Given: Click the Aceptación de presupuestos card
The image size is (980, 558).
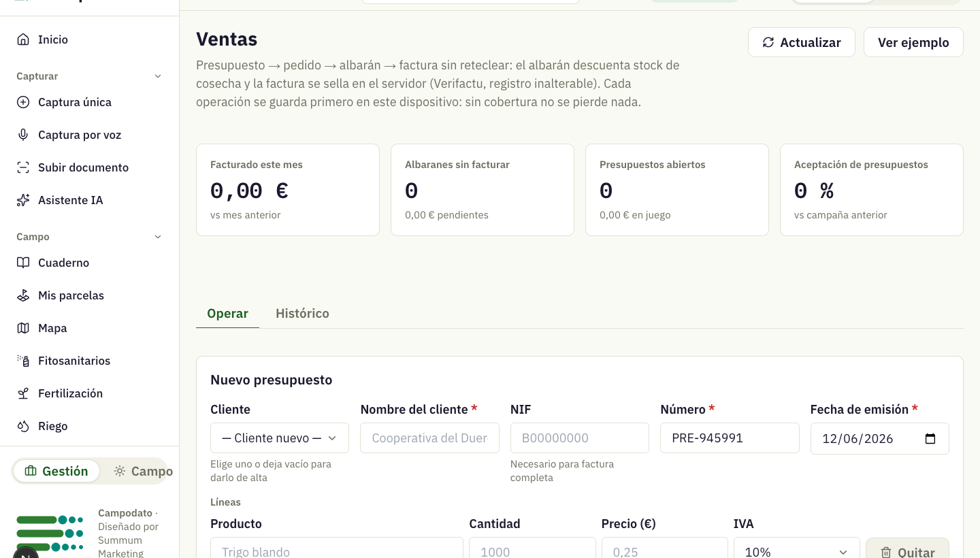Looking at the screenshot, I should [872, 190].
